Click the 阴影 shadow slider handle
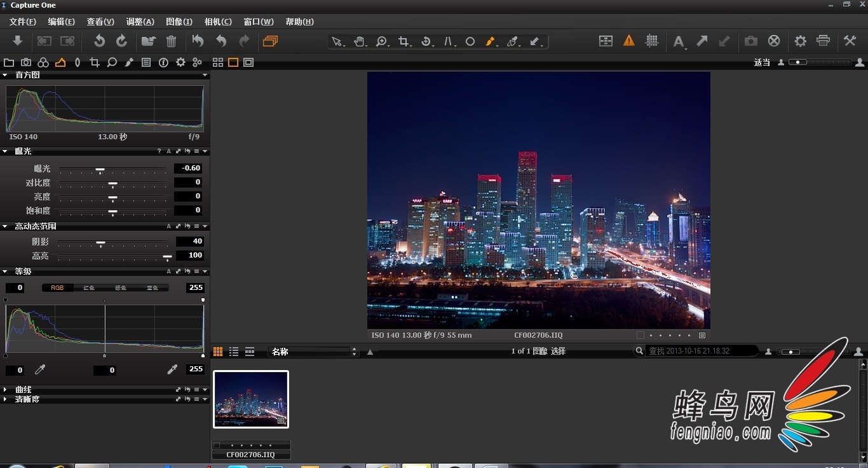The height and width of the screenshot is (468, 868). pos(100,242)
